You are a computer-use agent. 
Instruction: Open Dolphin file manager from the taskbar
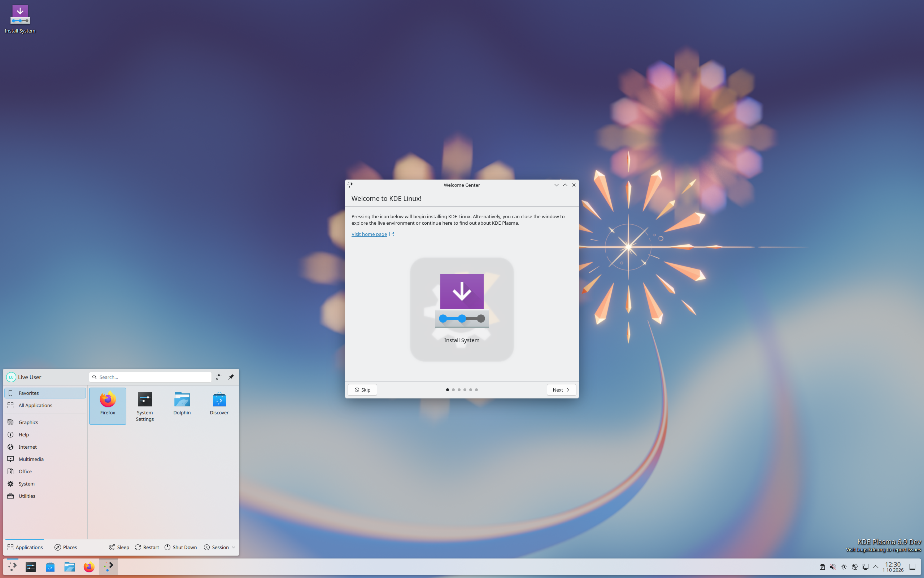70,567
